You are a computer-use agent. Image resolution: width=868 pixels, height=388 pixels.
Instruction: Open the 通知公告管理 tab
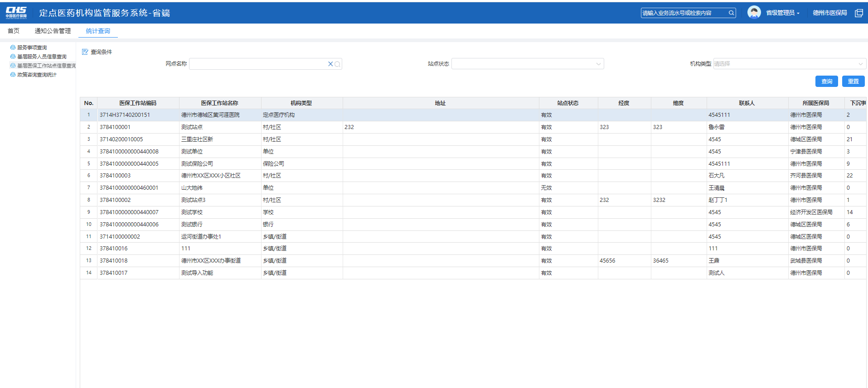[x=53, y=31]
